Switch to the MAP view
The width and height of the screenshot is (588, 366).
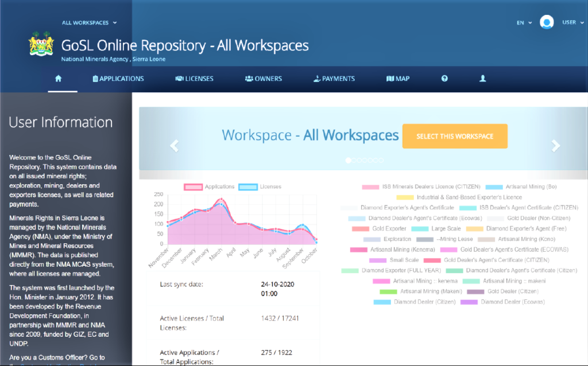(398, 79)
